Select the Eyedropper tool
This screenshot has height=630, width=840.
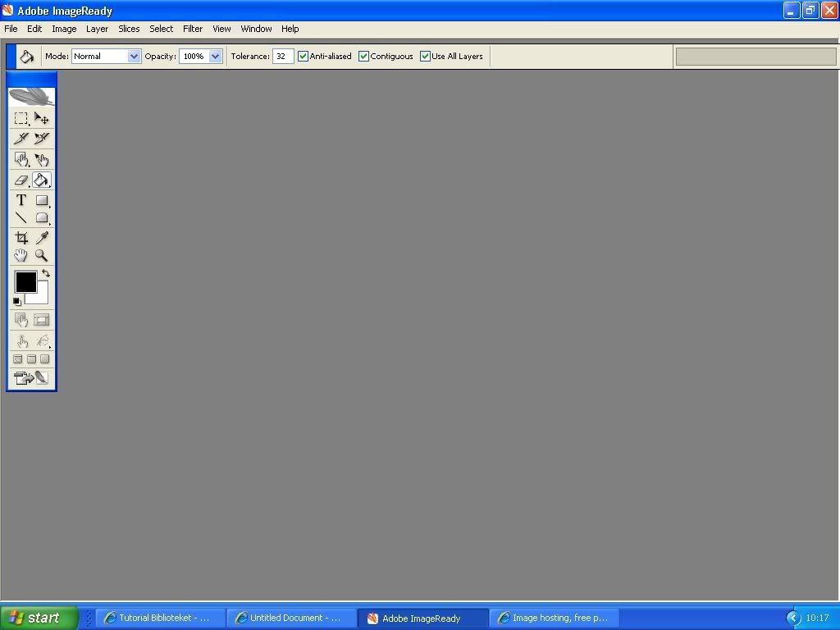(x=41, y=237)
